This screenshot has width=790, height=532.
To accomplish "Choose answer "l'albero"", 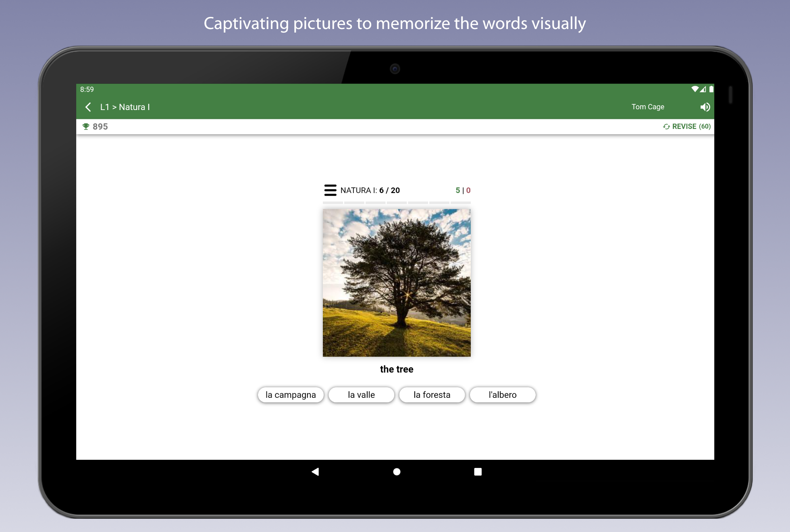I will pos(502,395).
